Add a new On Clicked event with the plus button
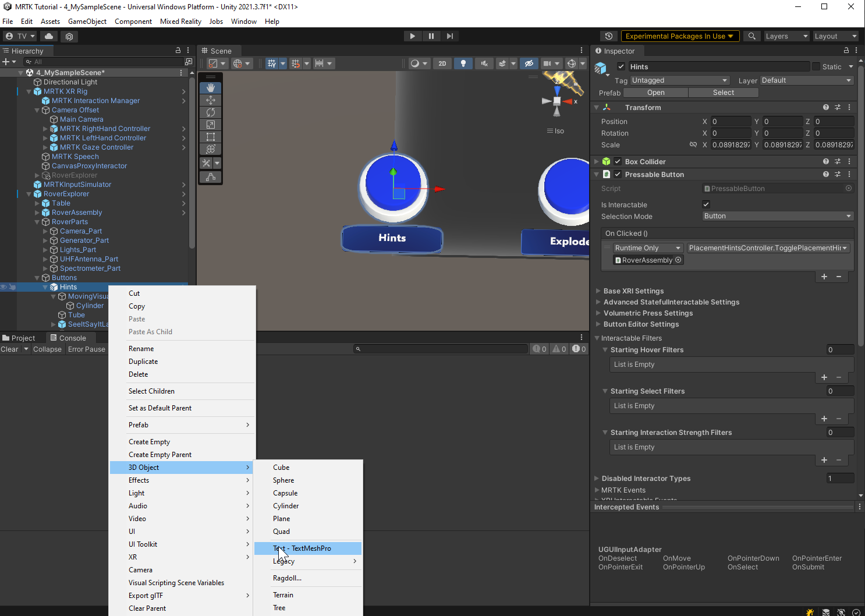 [824, 277]
